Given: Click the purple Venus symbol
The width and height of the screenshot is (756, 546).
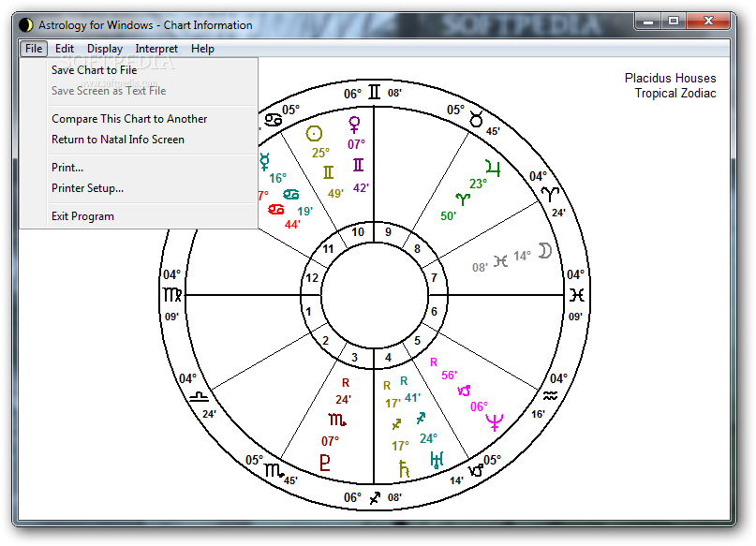Looking at the screenshot, I should (x=354, y=125).
